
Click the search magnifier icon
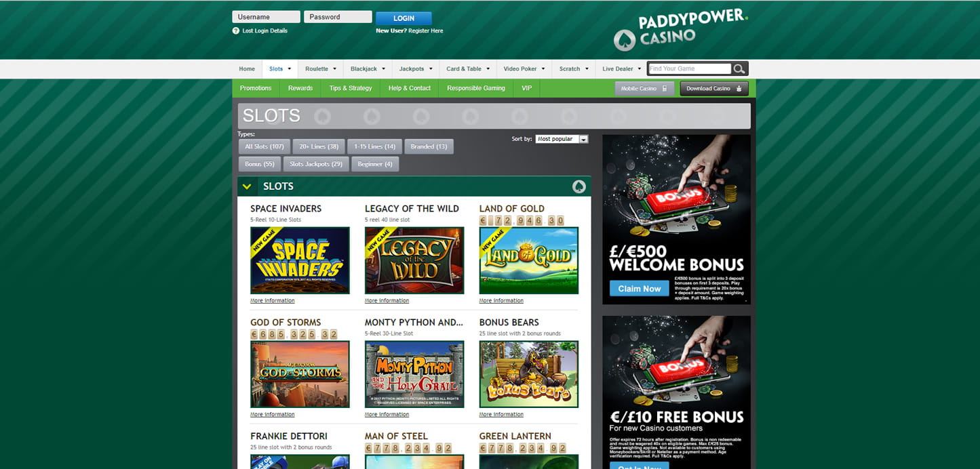740,68
